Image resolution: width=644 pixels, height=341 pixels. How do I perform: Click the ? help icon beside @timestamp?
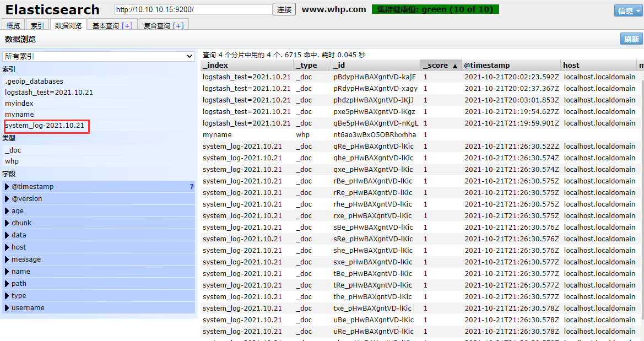point(191,187)
